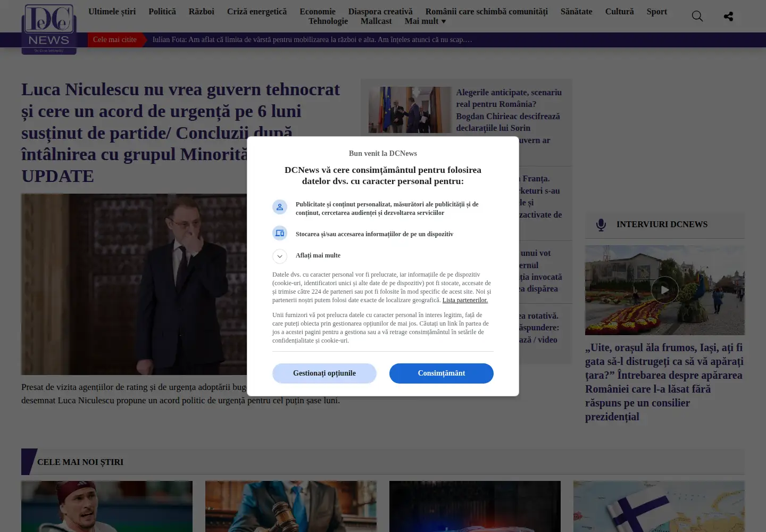
Task: Open the Lista partenerilor link
Action: coord(465,300)
